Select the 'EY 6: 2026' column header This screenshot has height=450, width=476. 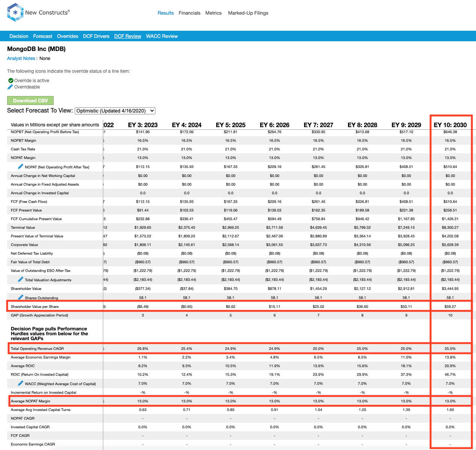pyautogui.click(x=274, y=125)
